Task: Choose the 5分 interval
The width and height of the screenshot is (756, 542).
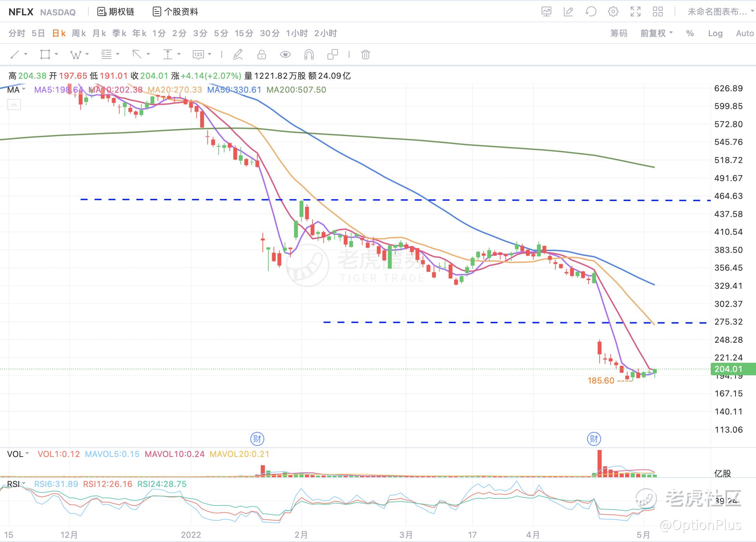Action: point(221,33)
